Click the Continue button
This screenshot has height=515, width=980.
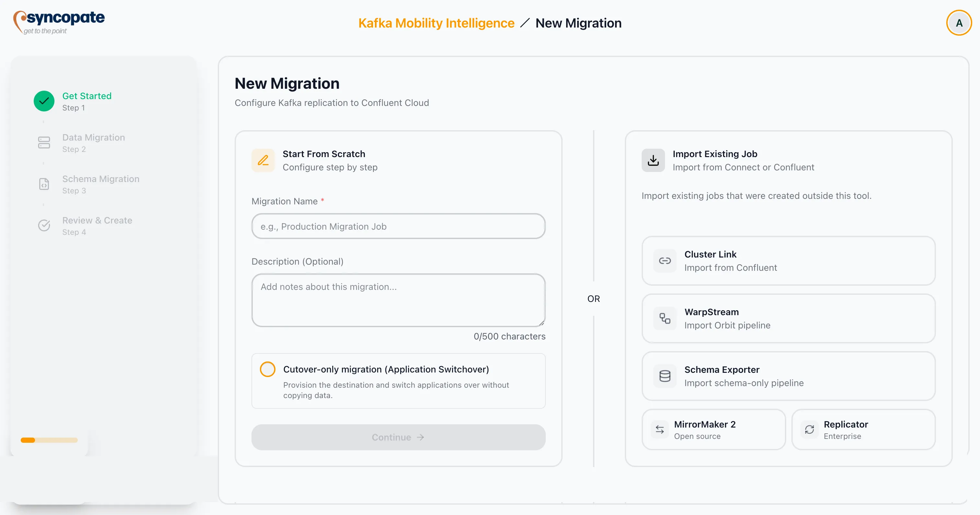pos(398,437)
